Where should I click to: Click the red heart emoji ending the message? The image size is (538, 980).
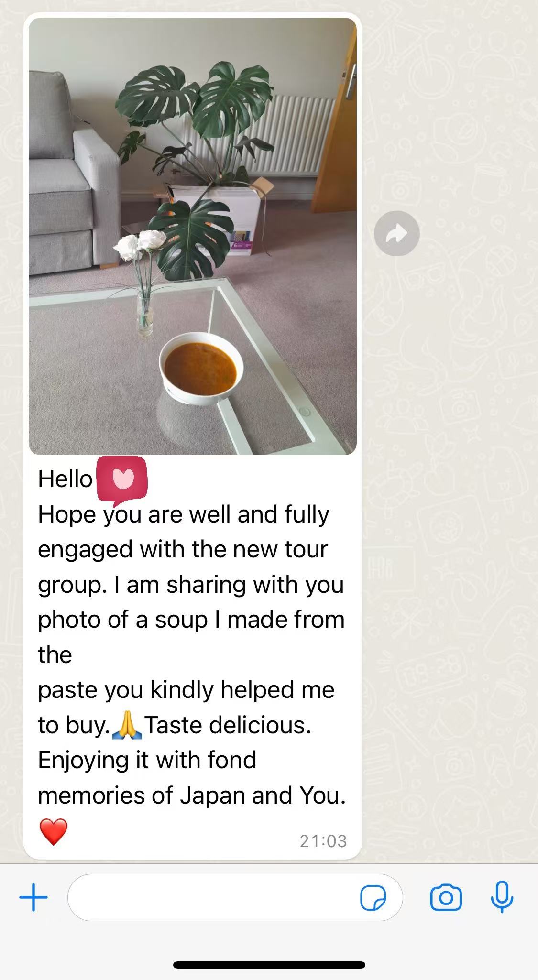click(53, 832)
